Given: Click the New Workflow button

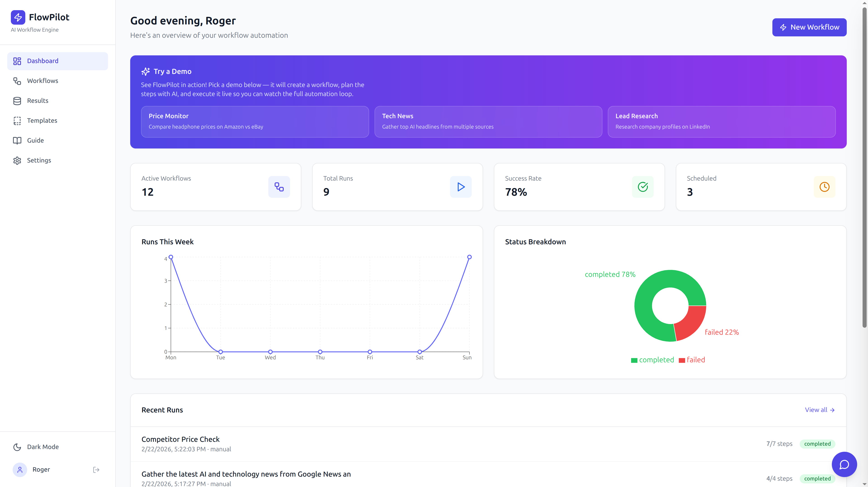Looking at the screenshot, I should tap(809, 27).
